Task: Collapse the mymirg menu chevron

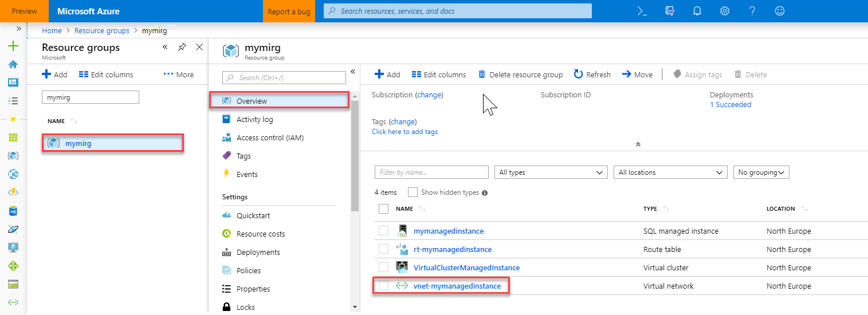Action: (x=353, y=72)
